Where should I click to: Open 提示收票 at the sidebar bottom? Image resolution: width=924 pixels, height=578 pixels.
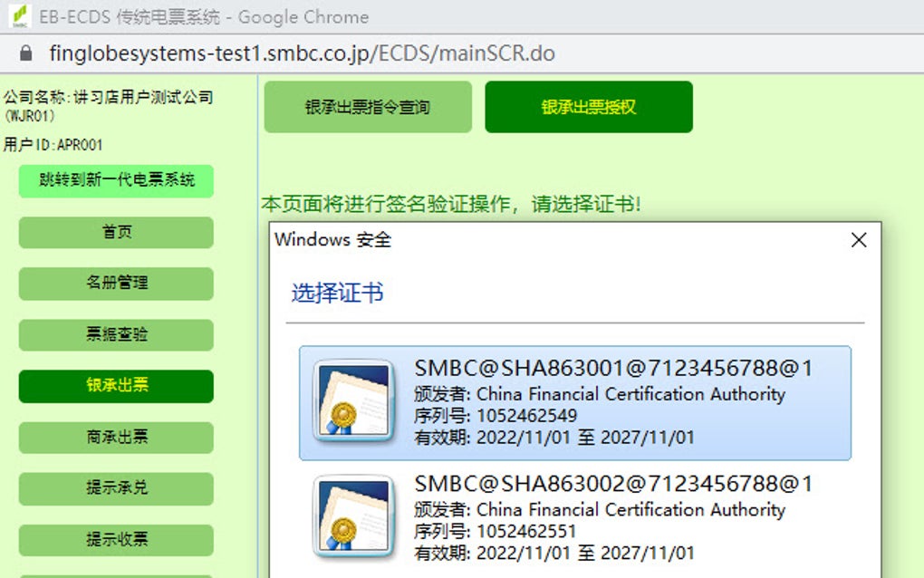pyautogui.click(x=115, y=540)
